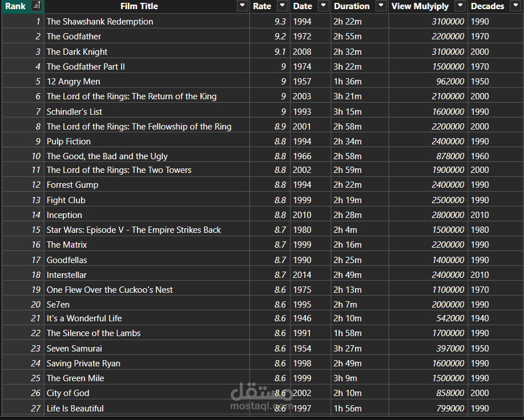524x420 pixels.
Task: Select The Matrix title cell
Action: coord(147,245)
